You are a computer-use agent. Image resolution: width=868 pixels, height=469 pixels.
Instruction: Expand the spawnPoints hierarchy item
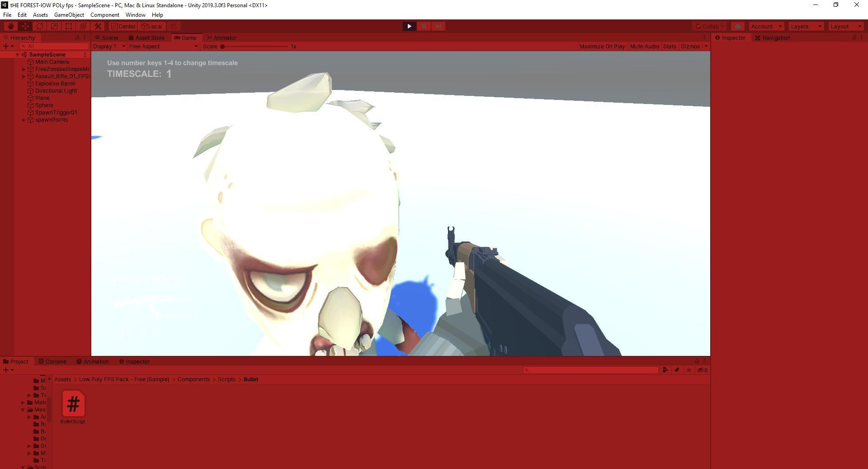24,120
